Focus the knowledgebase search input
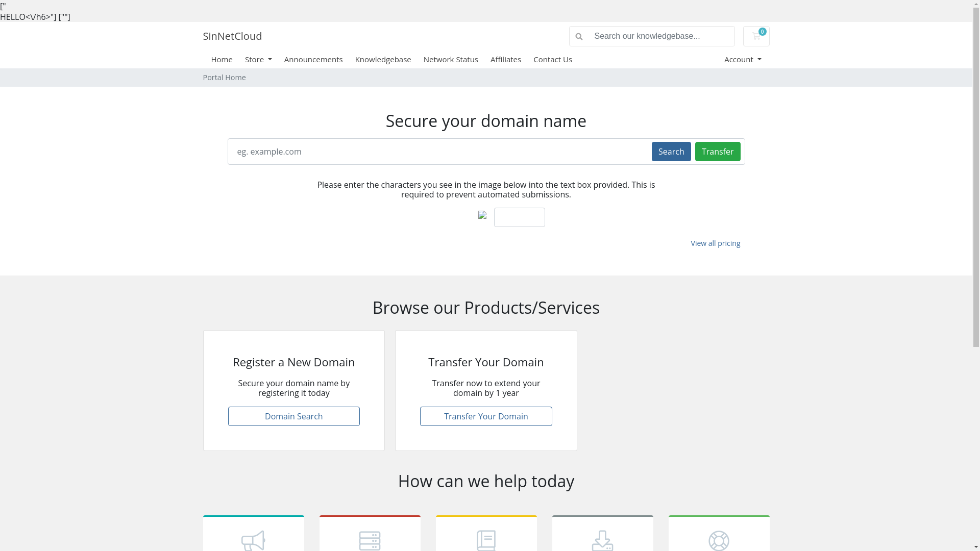This screenshot has height=551, width=980. [662, 36]
